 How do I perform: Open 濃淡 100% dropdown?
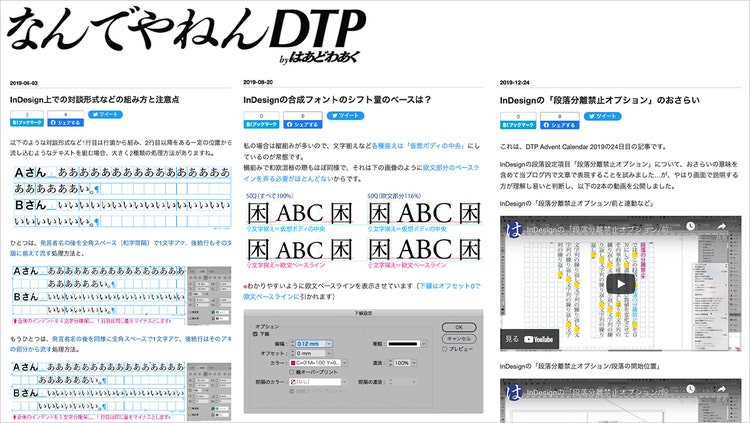(x=414, y=363)
